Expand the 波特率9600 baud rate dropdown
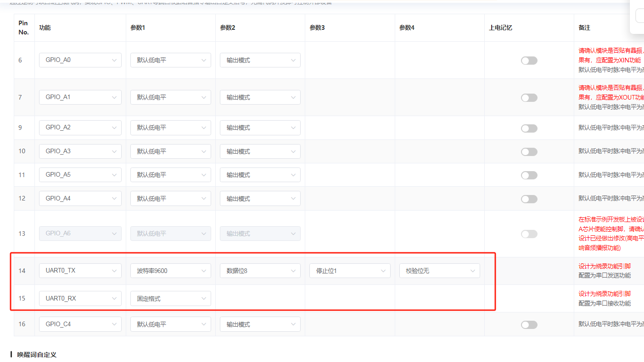644x362 pixels. (170, 271)
